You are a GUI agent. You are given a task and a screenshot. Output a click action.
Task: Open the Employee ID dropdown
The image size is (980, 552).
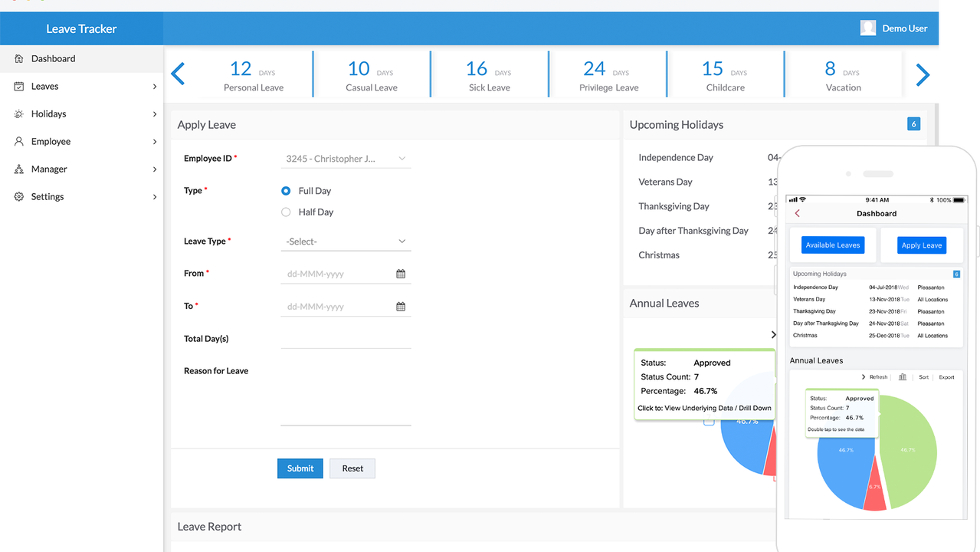point(345,158)
